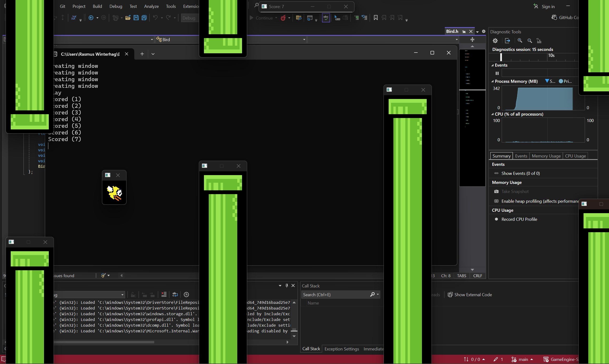
Task: Collapse the Process Memory (MB) section
Action: (x=492, y=81)
